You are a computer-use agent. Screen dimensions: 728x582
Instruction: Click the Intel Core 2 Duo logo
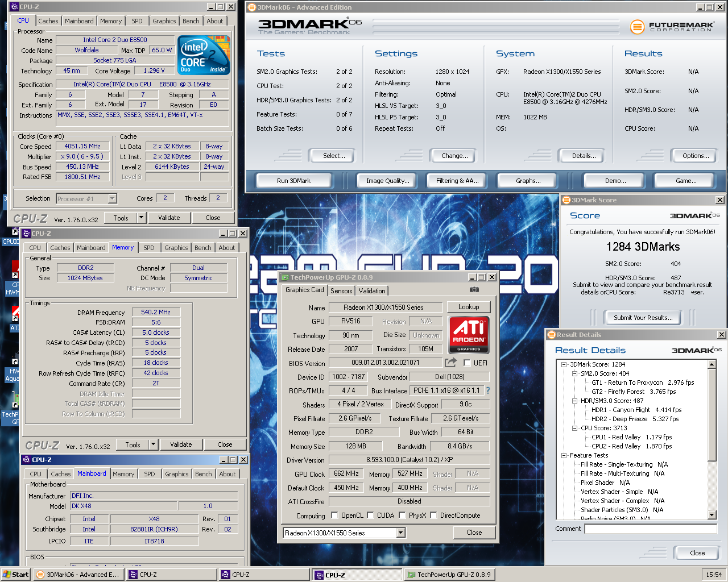[x=204, y=55]
